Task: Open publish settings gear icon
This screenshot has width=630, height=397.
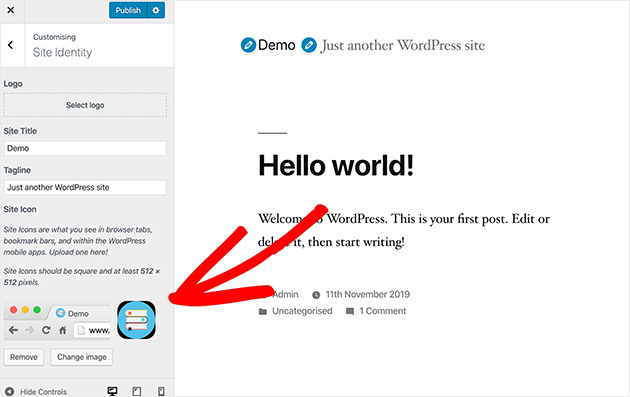Action: 156,10
